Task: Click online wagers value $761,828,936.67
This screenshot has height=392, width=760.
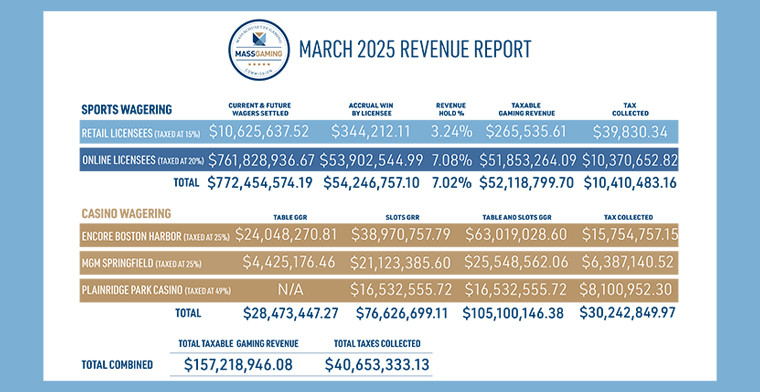Action: coord(261,160)
